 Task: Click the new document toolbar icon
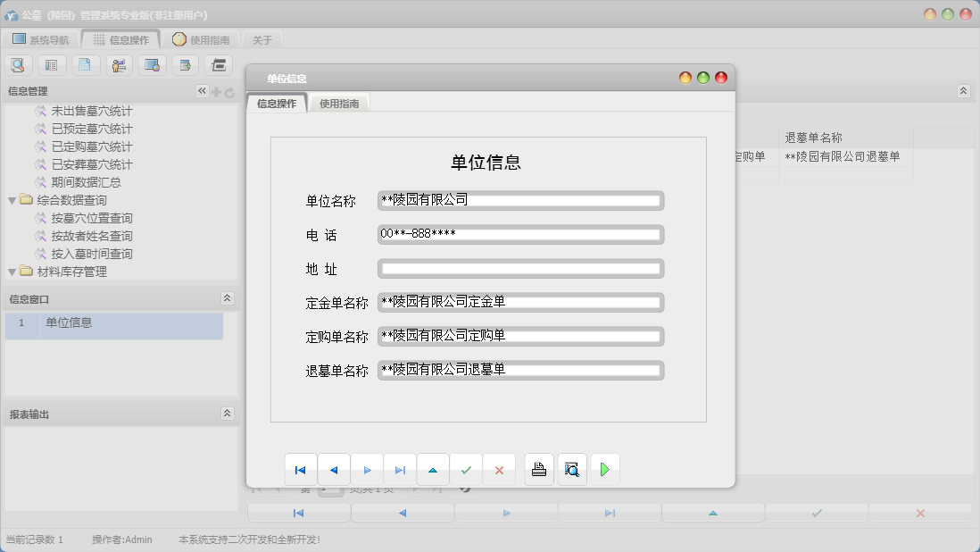click(x=84, y=64)
